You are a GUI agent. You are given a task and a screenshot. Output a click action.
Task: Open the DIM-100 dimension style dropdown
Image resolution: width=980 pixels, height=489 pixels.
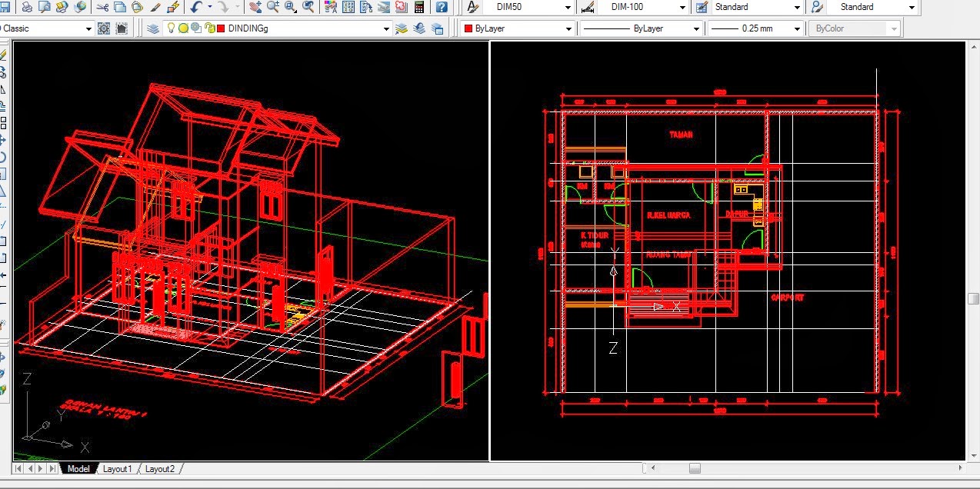click(682, 7)
